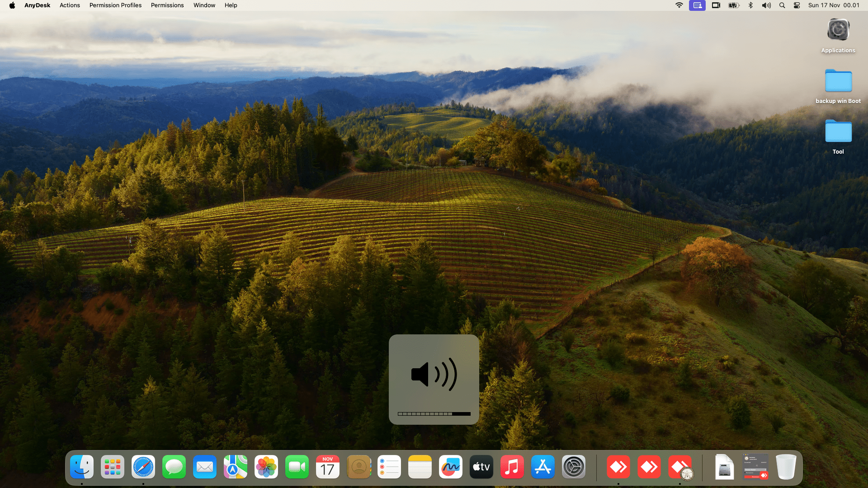Open Control Center toggles icon
Image resolution: width=868 pixels, height=488 pixels.
tap(797, 5)
